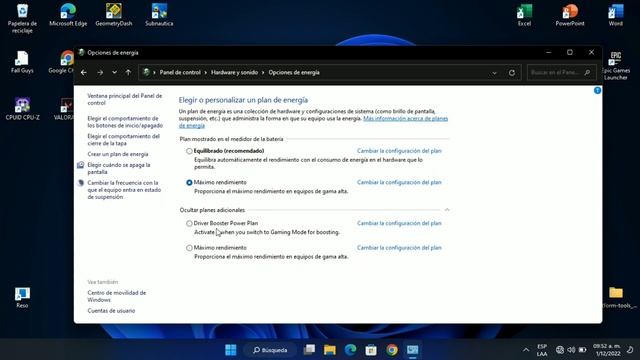This screenshot has height=360, width=640.
Task: Open Task View on the taskbar
Action: [x=309, y=350]
